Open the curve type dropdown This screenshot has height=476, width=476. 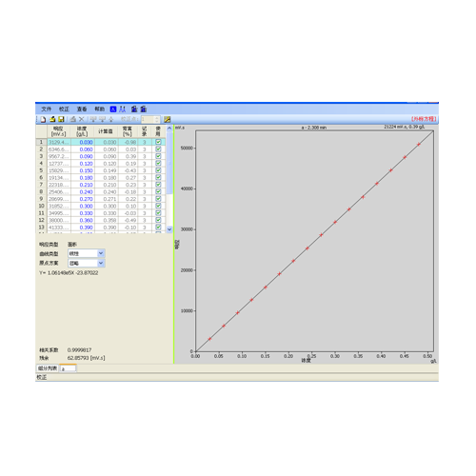coord(101,253)
